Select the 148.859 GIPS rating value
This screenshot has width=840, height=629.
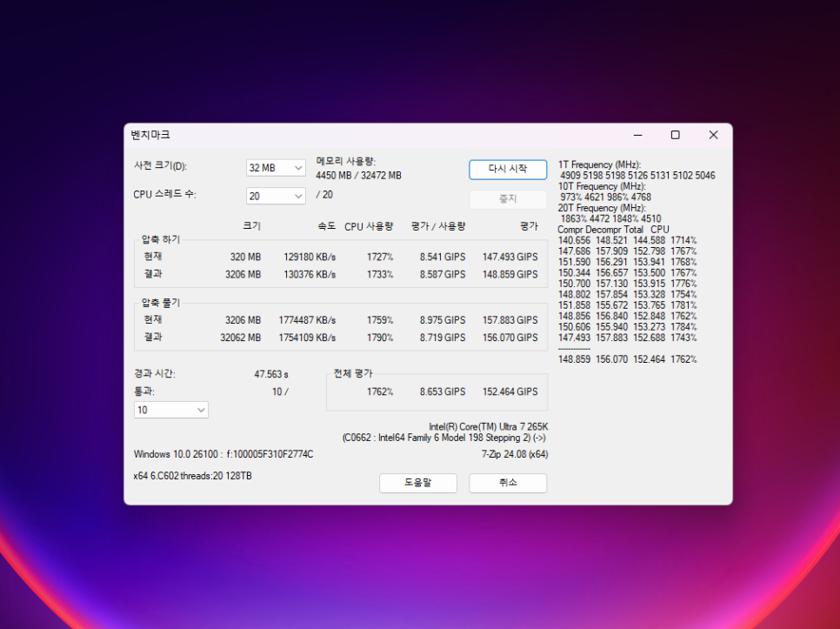pos(510,274)
